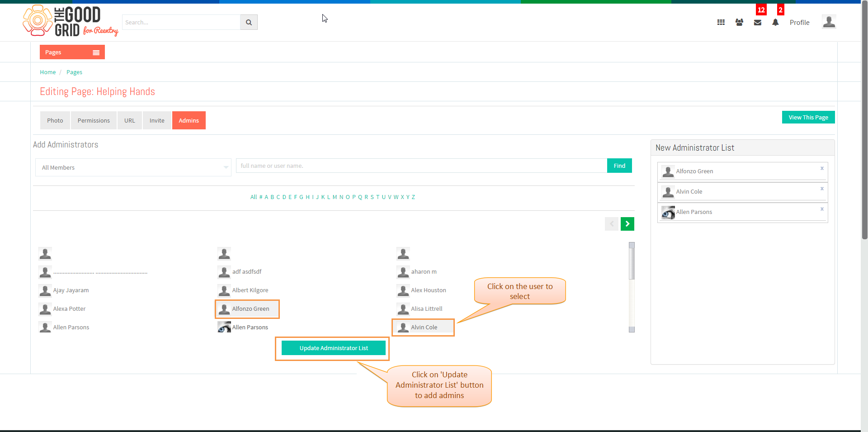Click the View This Page button

808,117
